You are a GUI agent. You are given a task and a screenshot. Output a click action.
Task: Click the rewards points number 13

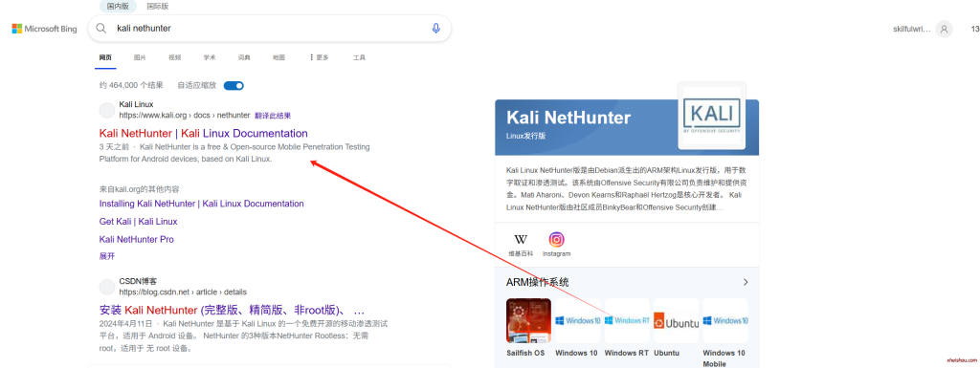pos(975,29)
